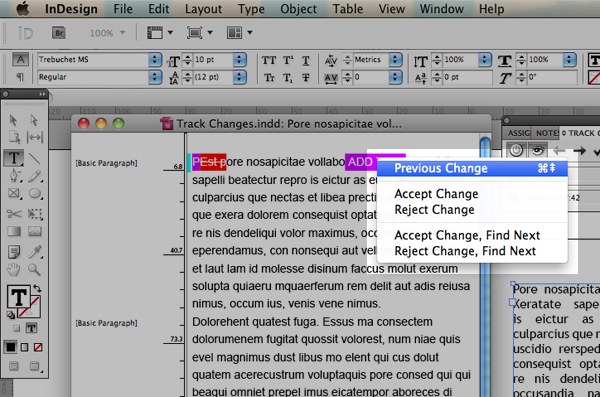The width and height of the screenshot is (600, 397).
Task: Select the Eyedropper tool
Action: point(35,252)
